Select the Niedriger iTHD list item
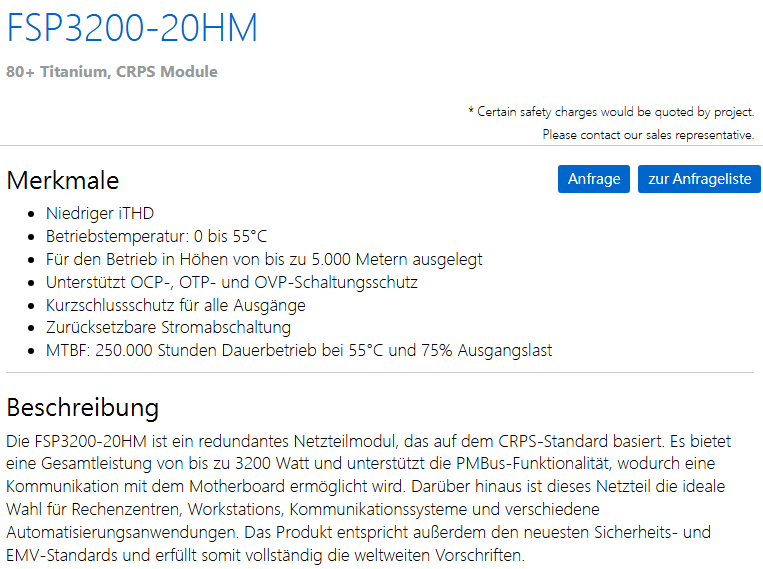Screen dimensions: 763x569 [x=100, y=213]
